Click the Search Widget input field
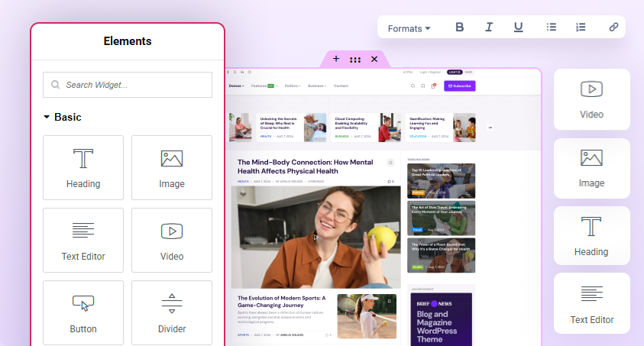 pyautogui.click(x=128, y=85)
